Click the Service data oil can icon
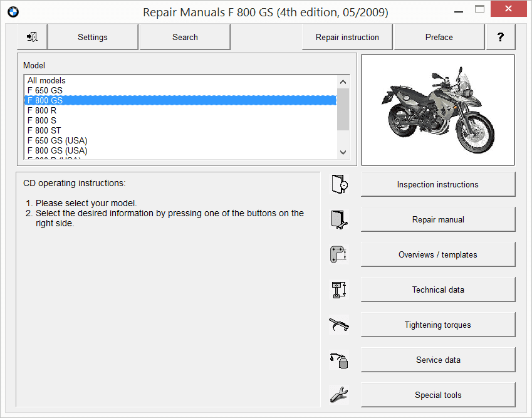This screenshot has height=418, width=532. (x=338, y=360)
